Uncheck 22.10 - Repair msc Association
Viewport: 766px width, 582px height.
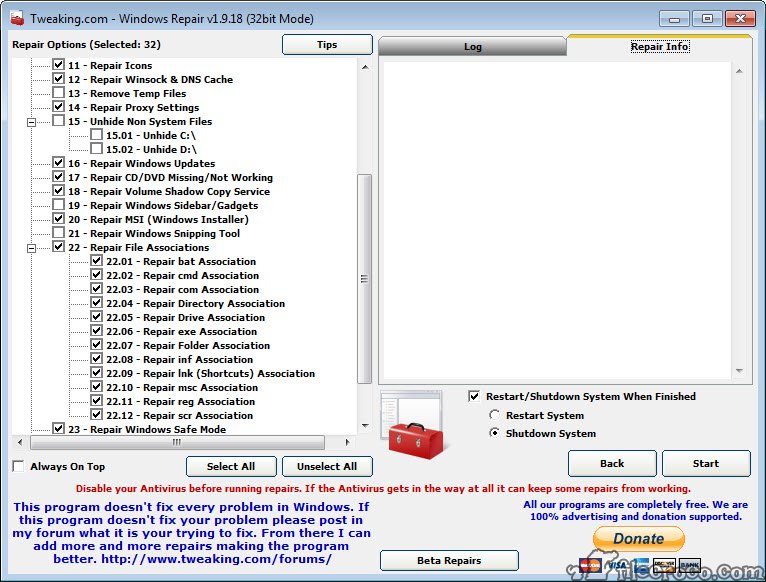point(97,387)
